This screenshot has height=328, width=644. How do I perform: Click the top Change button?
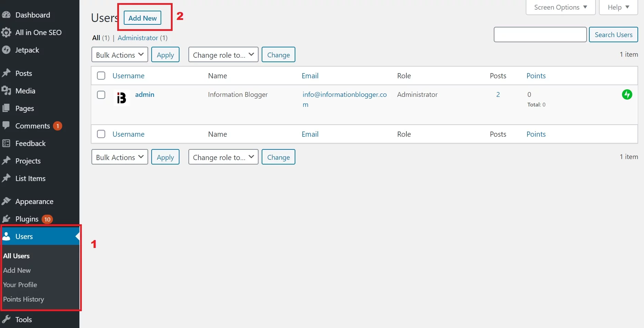(279, 55)
